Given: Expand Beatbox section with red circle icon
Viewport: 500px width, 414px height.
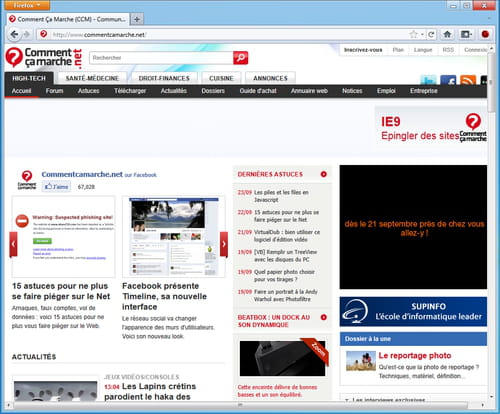Looking at the screenshot, I should [323, 317].
